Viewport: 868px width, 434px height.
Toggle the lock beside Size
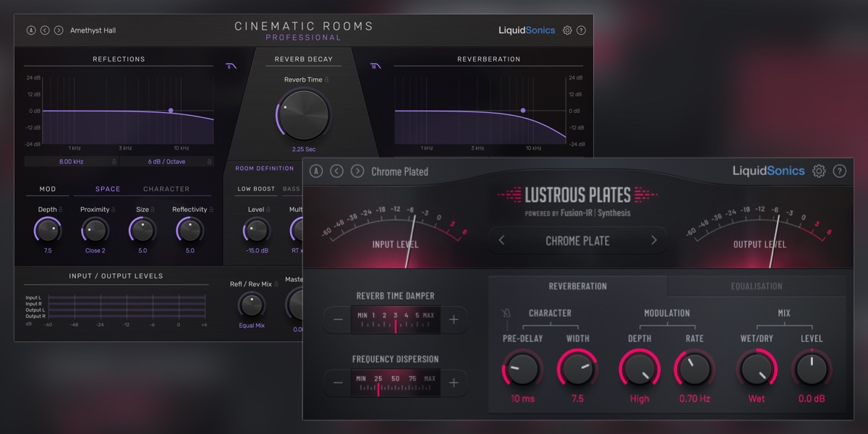point(153,210)
